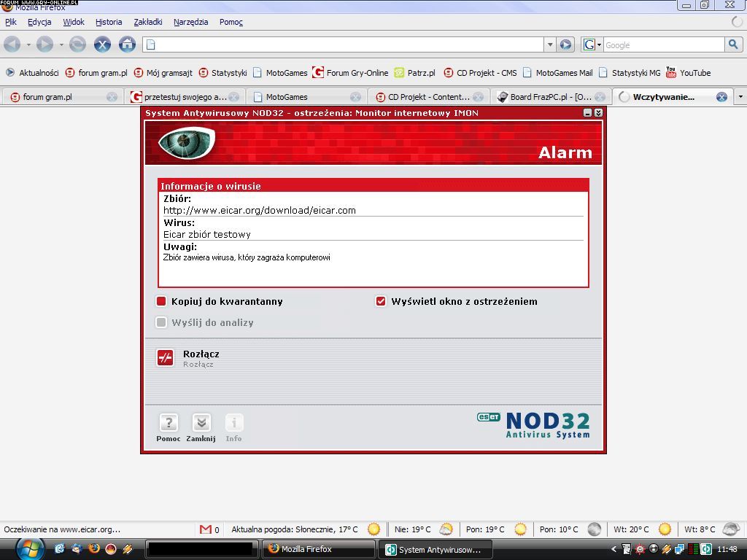Viewport: 747px width, 560px height.
Task: Open the Zakładki menu
Action: pos(147,22)
